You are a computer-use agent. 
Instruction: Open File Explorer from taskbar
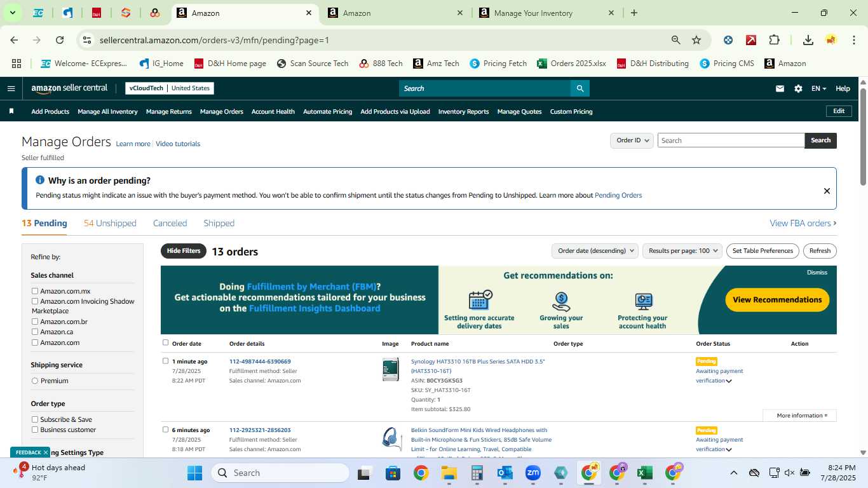coord(449,473)
